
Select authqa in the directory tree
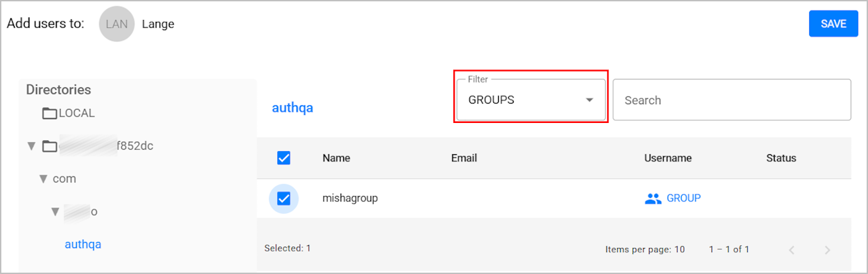[x=83, y=244]
